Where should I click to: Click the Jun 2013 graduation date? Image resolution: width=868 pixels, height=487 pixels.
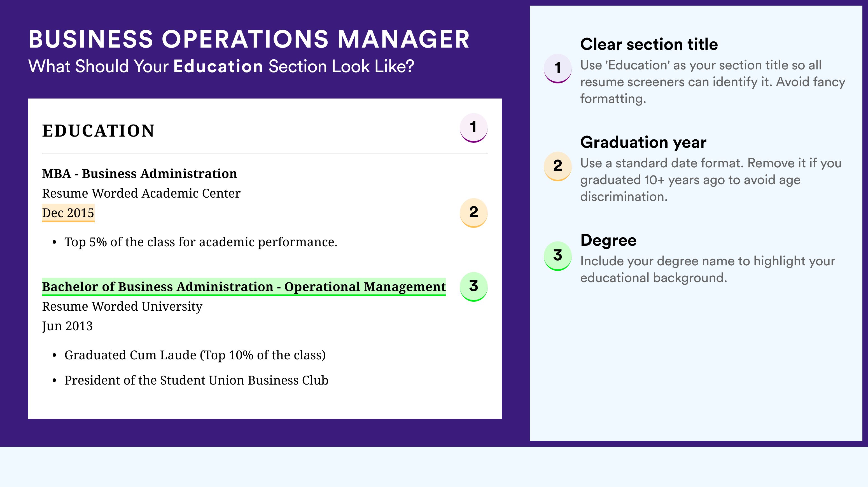tap(67, 326)
